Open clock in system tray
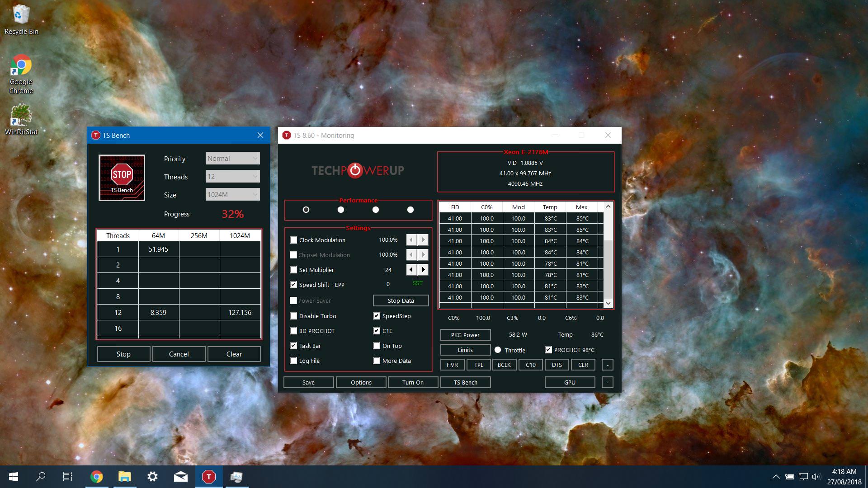The width and height of the screenshot is (868, 488). click(844, 477)
